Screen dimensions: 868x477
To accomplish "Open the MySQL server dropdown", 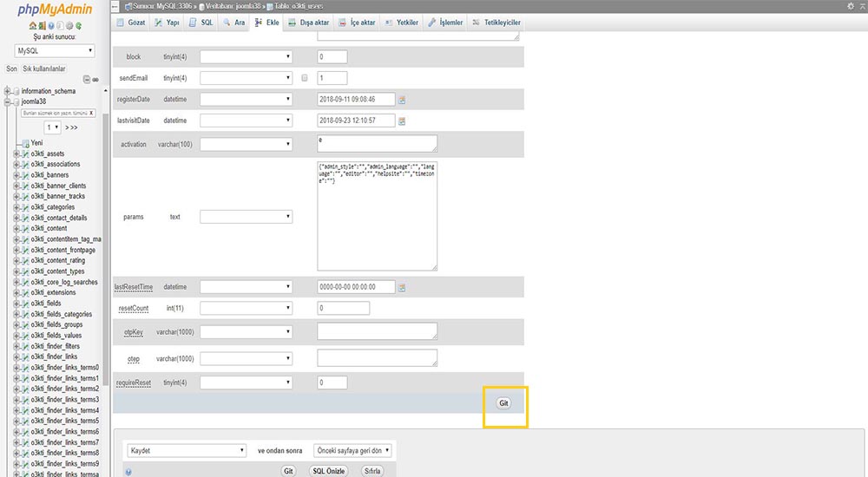I will (x=55, y=51).
